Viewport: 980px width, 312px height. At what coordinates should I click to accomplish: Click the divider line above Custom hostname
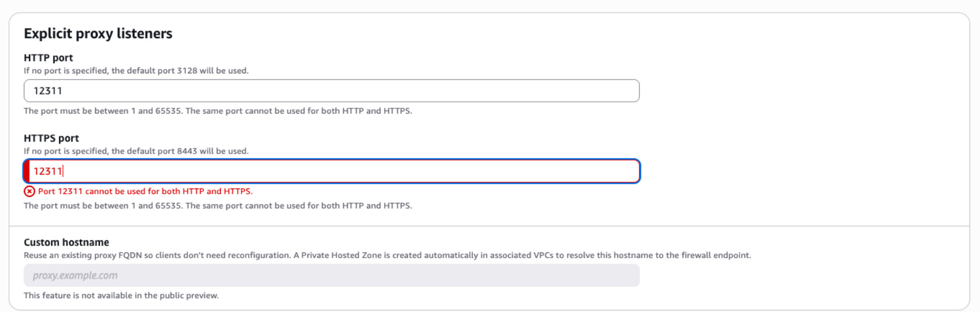point(489,226)
